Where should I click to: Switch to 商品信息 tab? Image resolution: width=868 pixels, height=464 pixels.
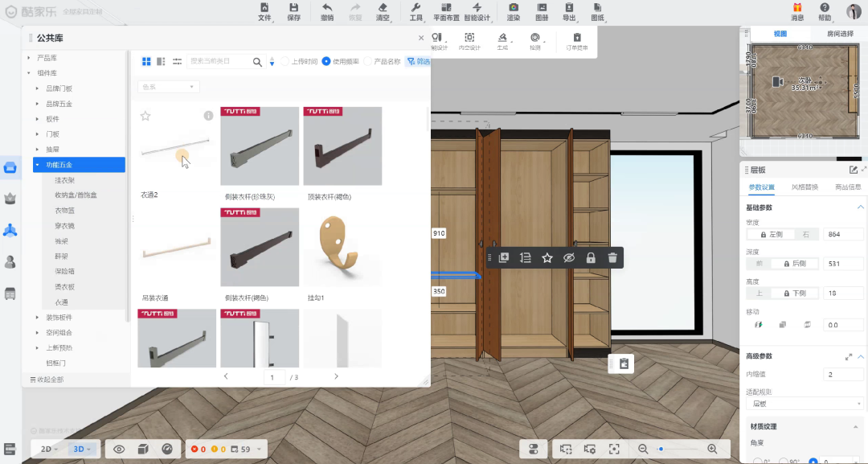coord(848,187)
